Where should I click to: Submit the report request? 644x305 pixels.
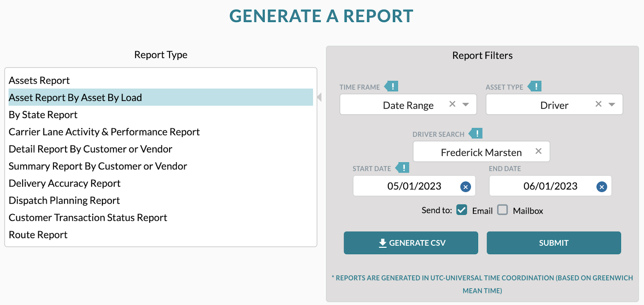pyautogui.click(x=554, y=243)
